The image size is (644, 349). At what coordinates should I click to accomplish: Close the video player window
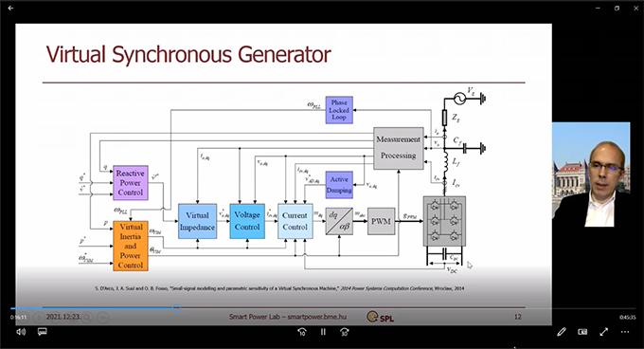635,8
